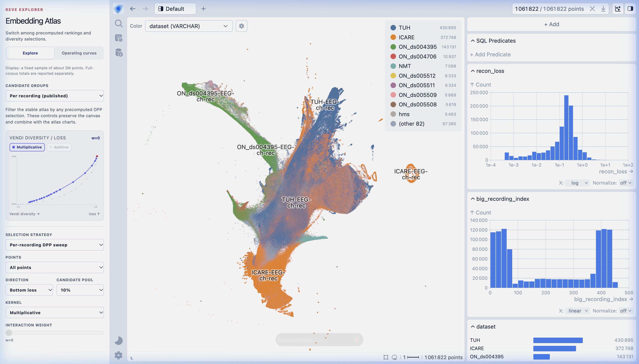
Task: Select the Default view tab
Action: point(175,9)
